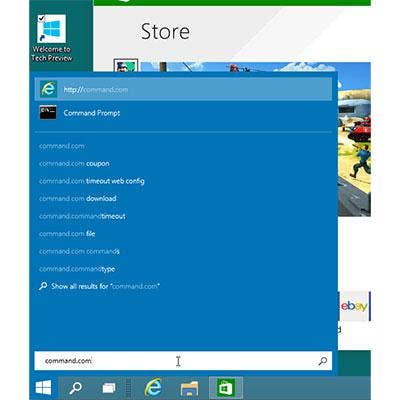Toggle the checkbox on Welcome to Tech Preview icon

(41, 19)
